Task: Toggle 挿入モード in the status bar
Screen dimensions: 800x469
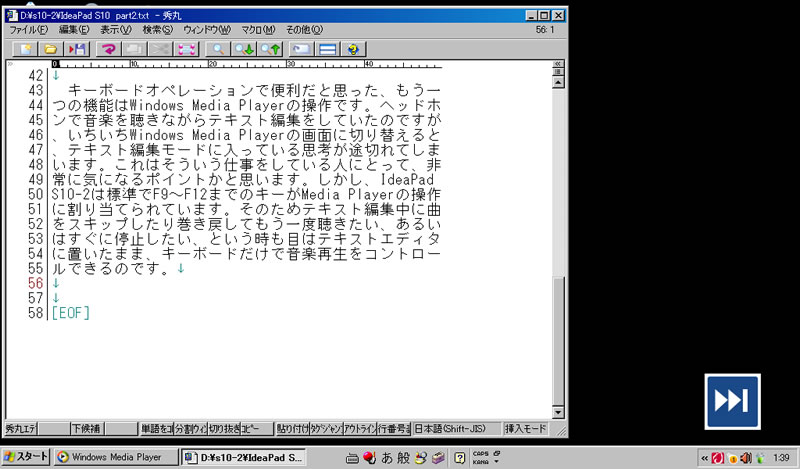Action: (525, 428)
